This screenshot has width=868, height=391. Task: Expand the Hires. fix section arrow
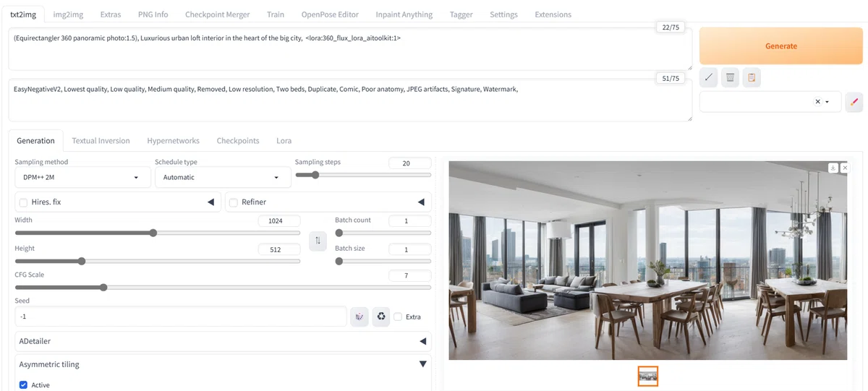pyautogui.click(x=211, y=202)
